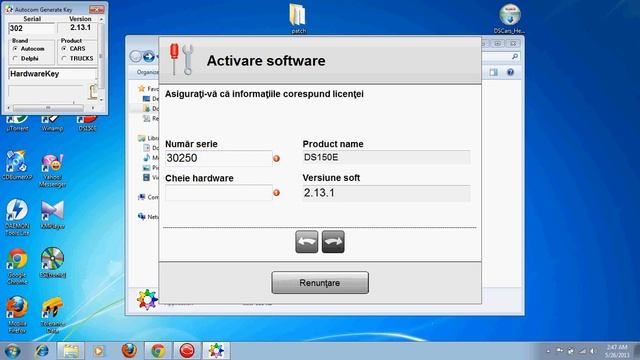Image resolution: width=640 pixels, height=360 pixels.
Task: Click the Chrome taskbar icon
Action: (158, 351)
